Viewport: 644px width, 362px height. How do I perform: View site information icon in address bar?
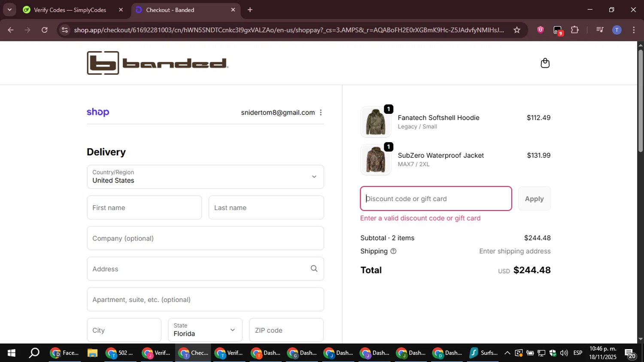pos(65,30)
